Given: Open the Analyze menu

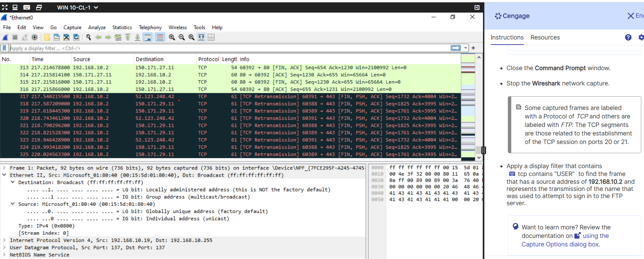Looking at the screenshot, I should 97,28.
